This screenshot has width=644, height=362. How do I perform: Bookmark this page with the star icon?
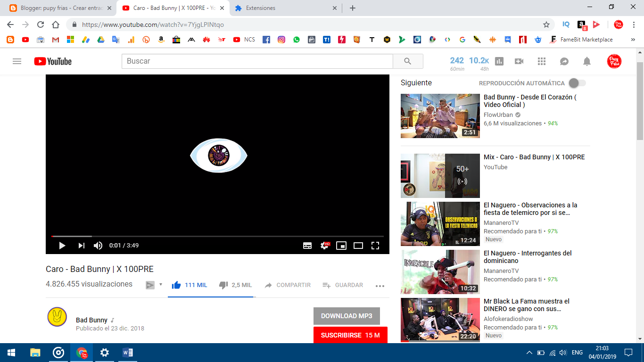coord(546,25)
